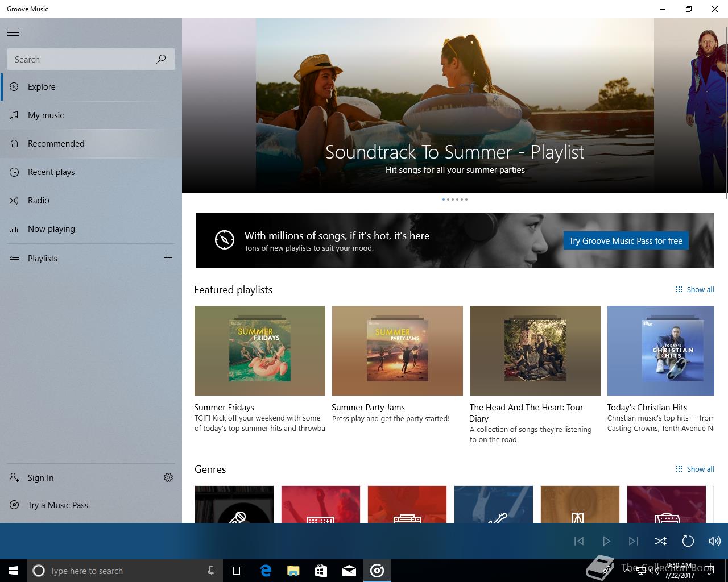
Task: Open Microsoft Store from taskbar
Action: (321, 571)
